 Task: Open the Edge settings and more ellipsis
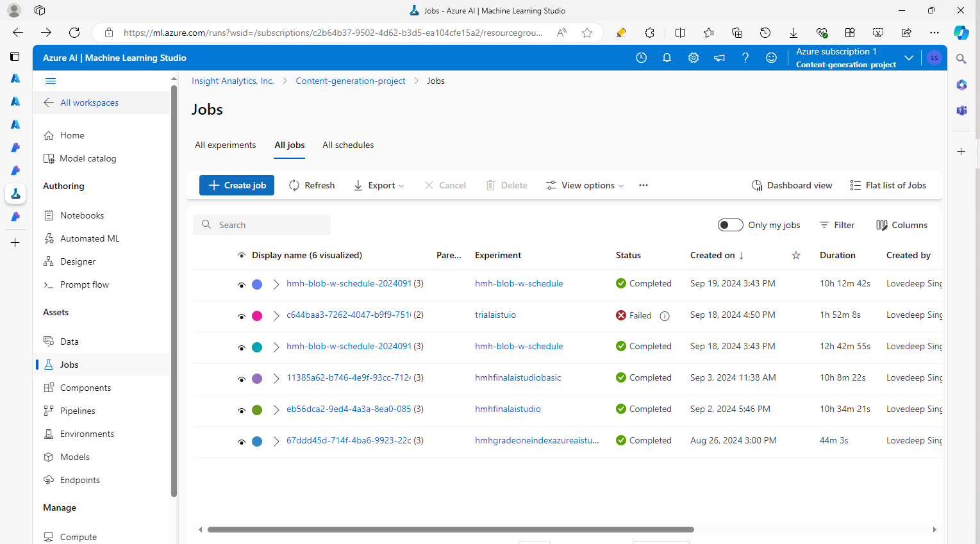[x=934, y=33]
